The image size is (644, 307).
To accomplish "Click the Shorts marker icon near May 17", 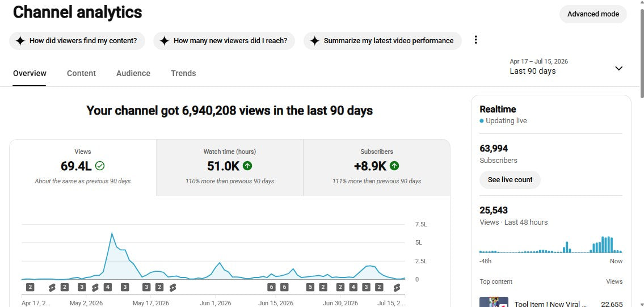I will click(x=172, y=287).
